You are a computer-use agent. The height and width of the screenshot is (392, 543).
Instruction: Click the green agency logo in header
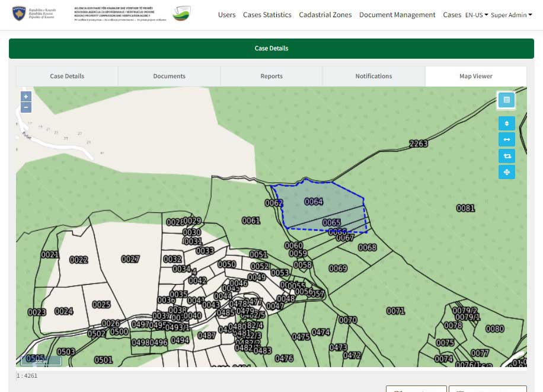pos(181,14)
